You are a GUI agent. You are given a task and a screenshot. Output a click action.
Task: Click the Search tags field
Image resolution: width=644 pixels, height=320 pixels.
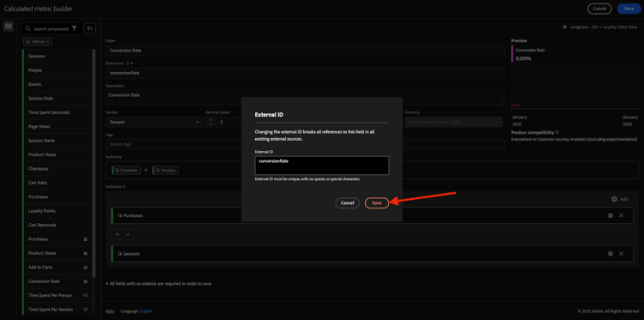[305, 144]
